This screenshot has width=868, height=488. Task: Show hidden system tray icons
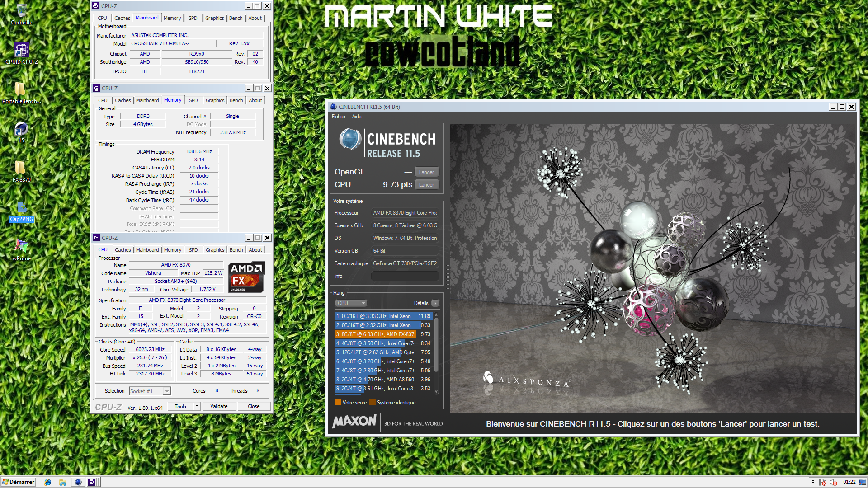click(813, 482)
